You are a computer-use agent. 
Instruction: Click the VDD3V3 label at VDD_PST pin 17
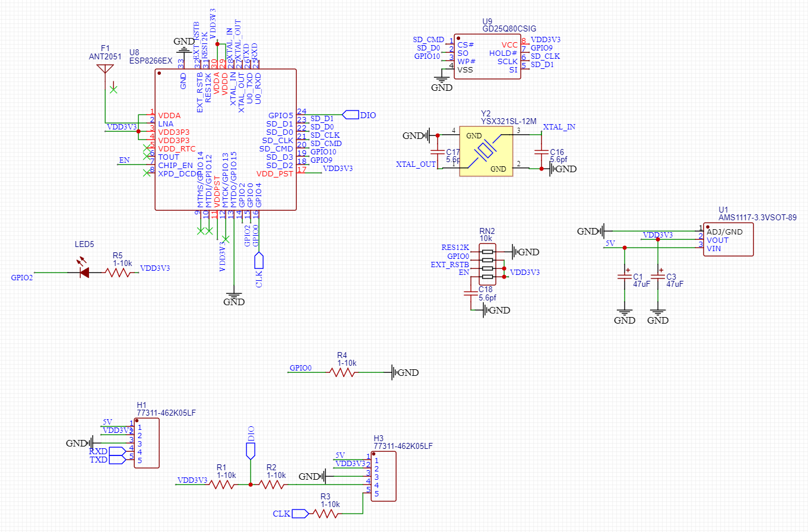338,169
